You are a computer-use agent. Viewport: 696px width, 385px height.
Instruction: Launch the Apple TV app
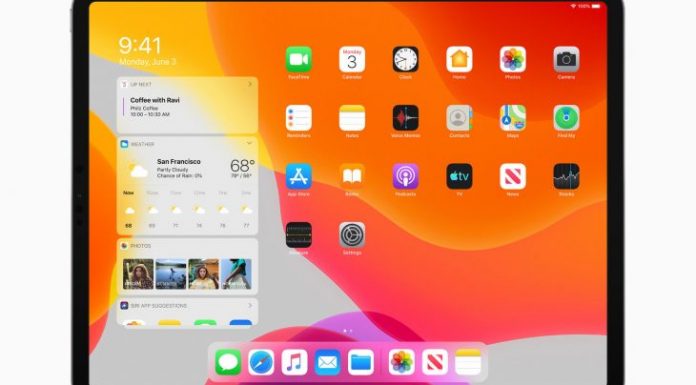click(x=459, y=176)
